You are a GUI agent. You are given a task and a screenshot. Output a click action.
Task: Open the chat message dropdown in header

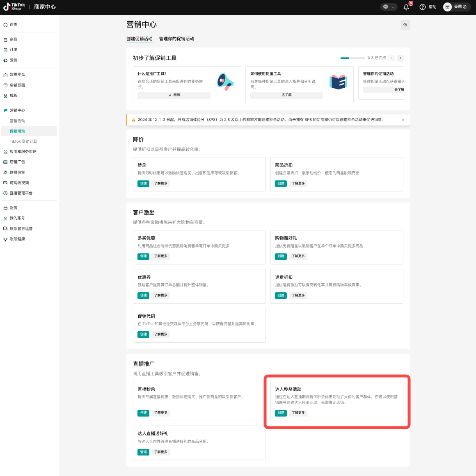click(x=389, y=7)
